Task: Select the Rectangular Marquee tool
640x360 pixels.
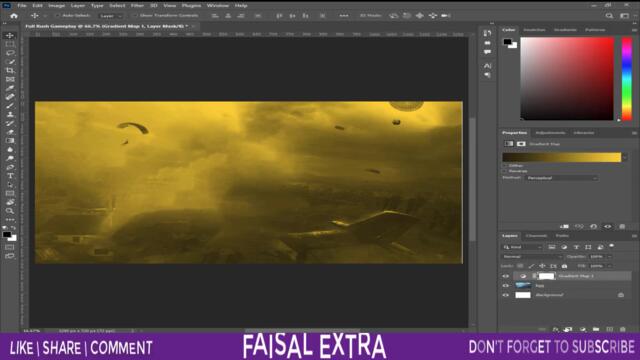Action: [x=10, y=44]
